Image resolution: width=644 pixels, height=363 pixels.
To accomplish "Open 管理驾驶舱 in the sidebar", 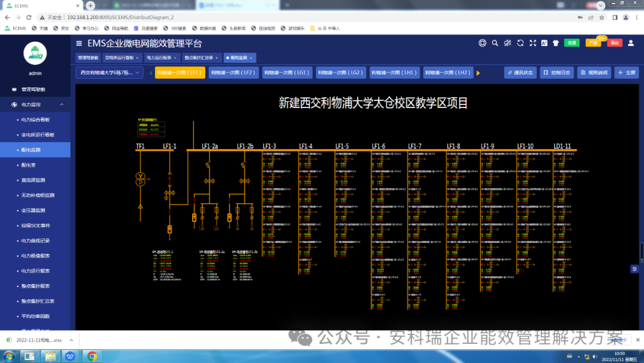I will click(x=35, y=89).
